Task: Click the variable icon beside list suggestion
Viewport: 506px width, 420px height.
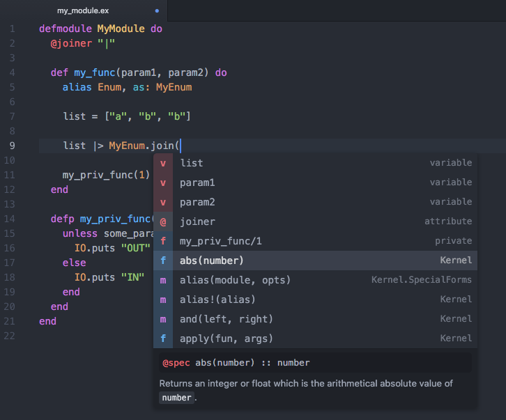Action: 162,163
